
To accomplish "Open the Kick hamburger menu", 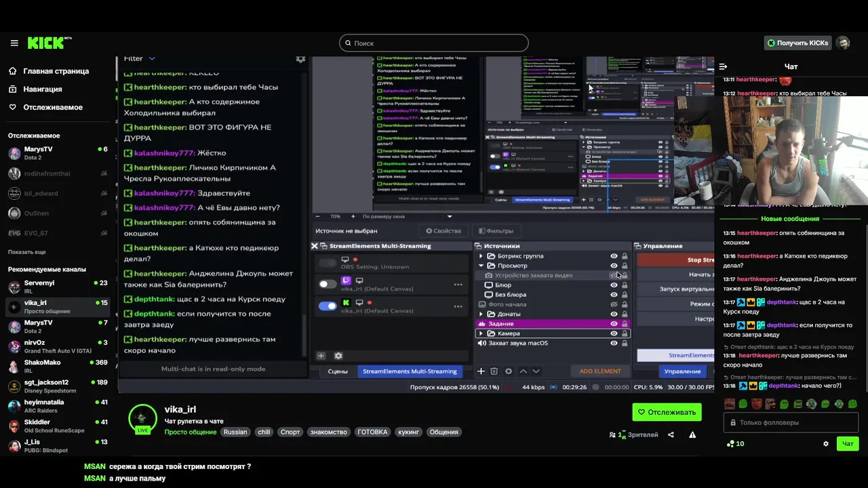I will click(x=14, y=43).
